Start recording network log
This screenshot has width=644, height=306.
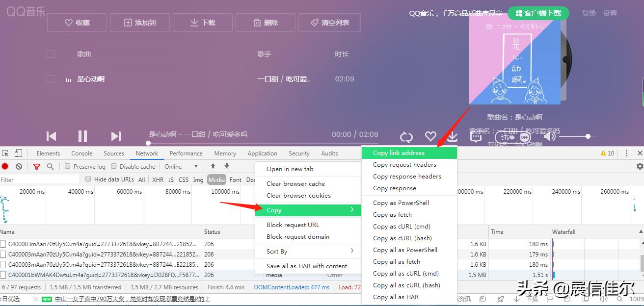point(5,166)
